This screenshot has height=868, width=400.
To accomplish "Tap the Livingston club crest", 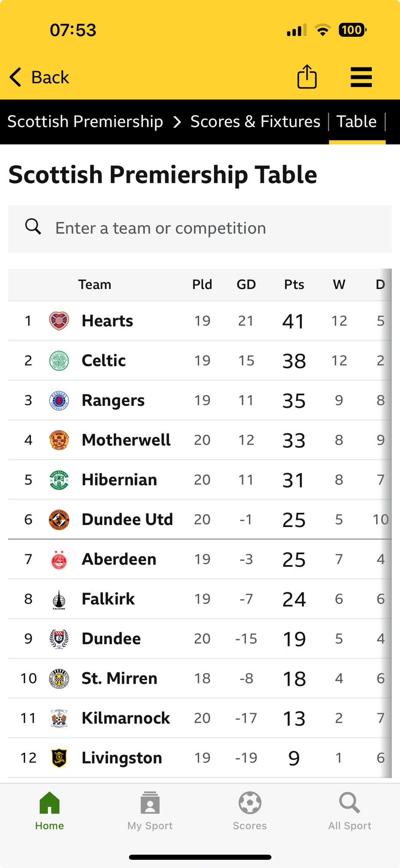I will tap(59, 758).
